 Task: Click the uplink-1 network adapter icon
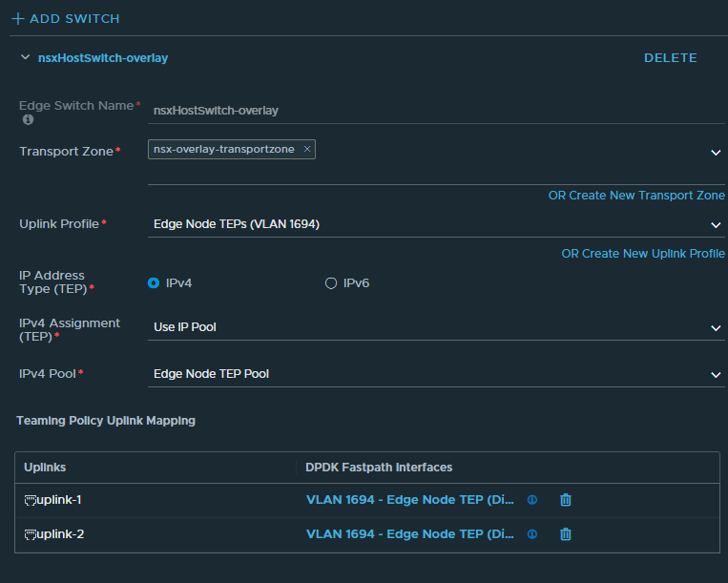(x=30, y=500)
